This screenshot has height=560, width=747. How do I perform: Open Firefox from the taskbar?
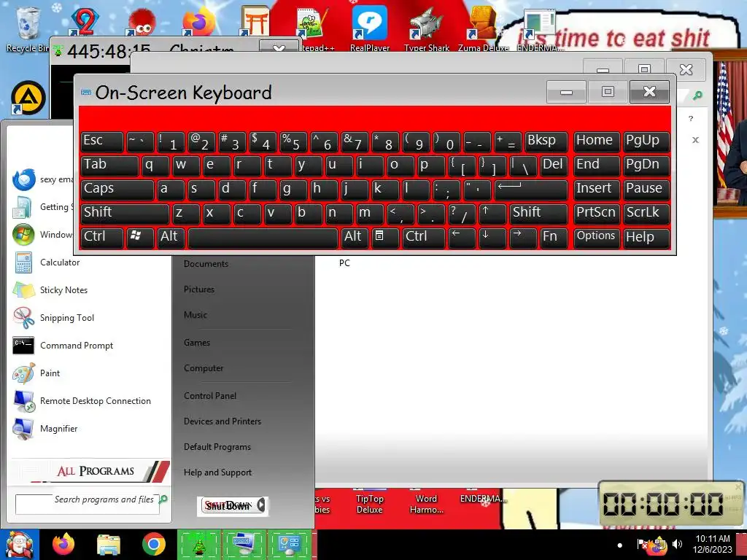click(x=63, y=544)
